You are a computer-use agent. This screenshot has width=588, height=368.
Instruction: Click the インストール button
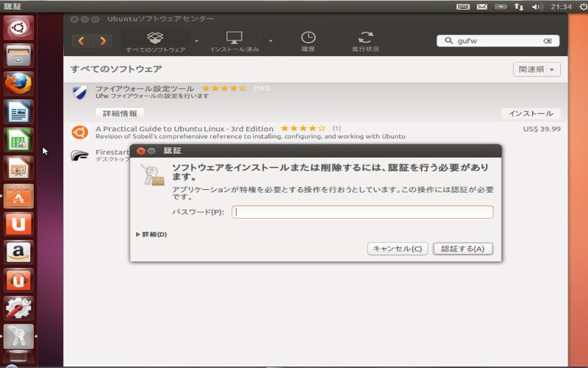531,113
